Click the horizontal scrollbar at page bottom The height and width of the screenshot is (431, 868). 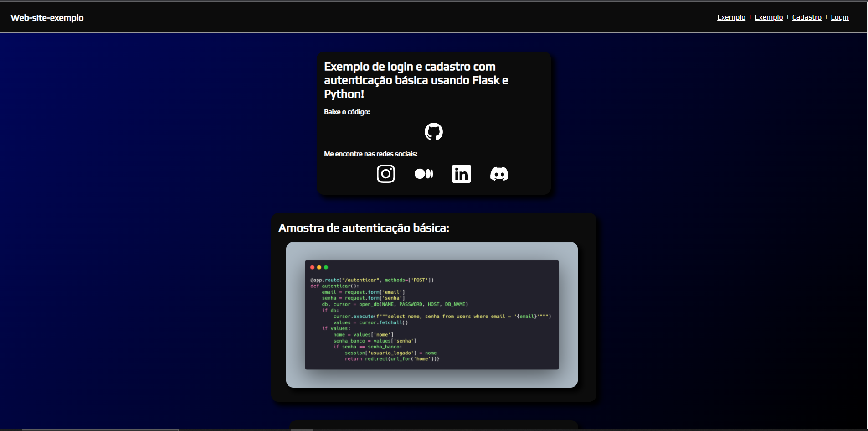pyautogui.click(x=100, y=429)
